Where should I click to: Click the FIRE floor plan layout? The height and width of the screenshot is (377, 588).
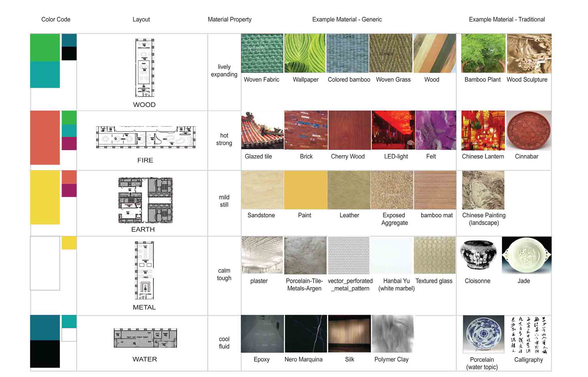tap(146, 137)
